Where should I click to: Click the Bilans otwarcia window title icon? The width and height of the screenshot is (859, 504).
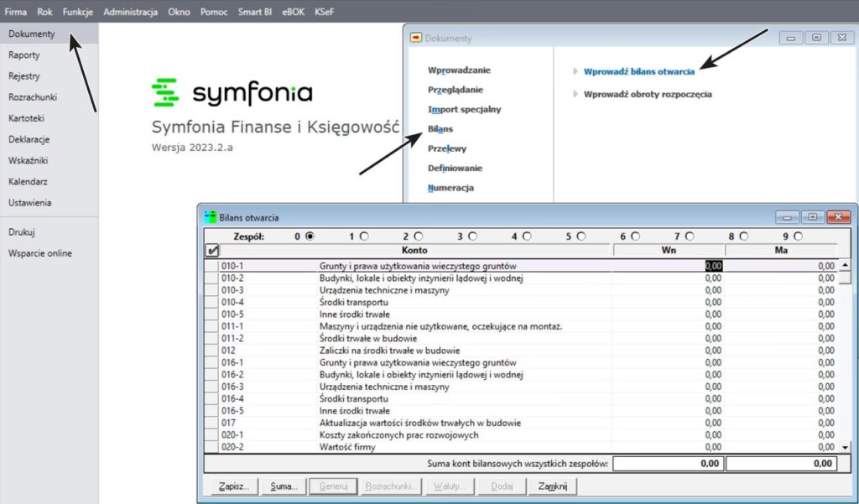pyautogui.click(x=211, y=216)
